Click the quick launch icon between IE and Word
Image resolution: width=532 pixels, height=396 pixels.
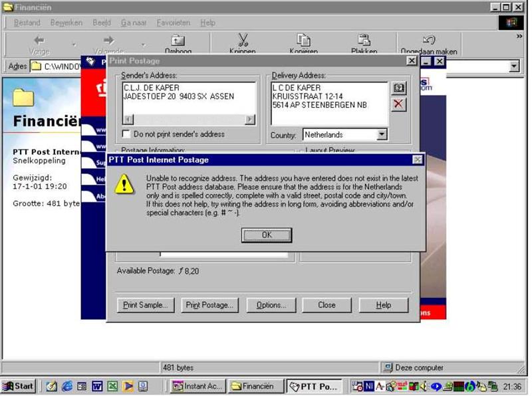click(x=82, y=386)
